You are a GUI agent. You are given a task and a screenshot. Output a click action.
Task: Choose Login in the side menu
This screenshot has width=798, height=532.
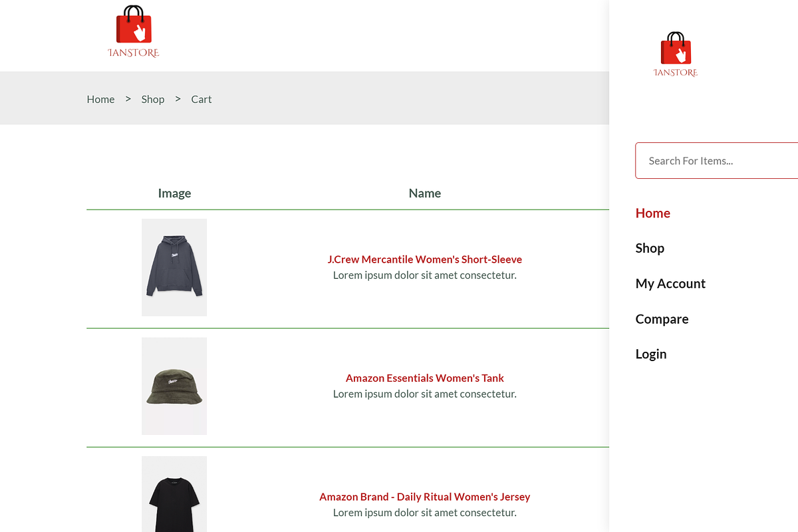[651, 354]
